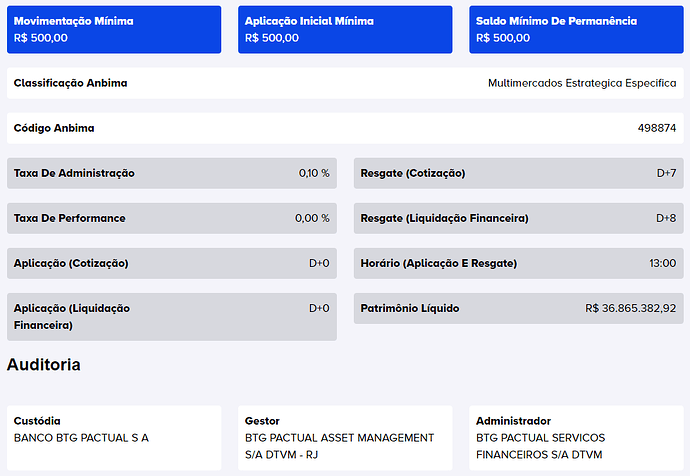This screenshot has height=476, width=690.
Task: Select the Administrador BTG Pactual Servicos card
Action: (x=575, y=437)
